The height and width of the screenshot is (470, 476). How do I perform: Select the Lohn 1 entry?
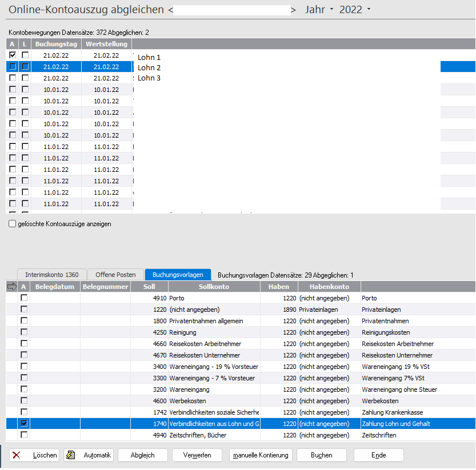click(149, 57)
